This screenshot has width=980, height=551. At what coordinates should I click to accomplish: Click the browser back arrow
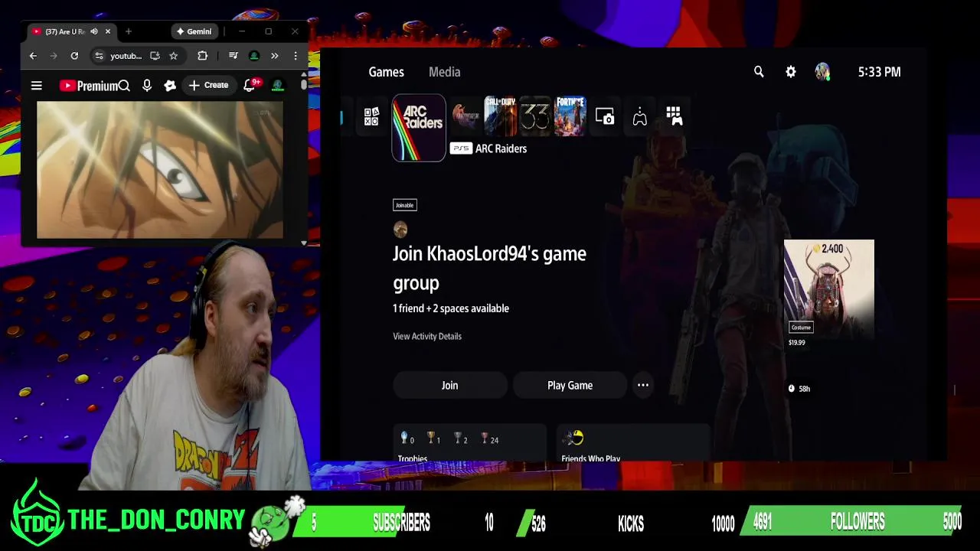33,56
